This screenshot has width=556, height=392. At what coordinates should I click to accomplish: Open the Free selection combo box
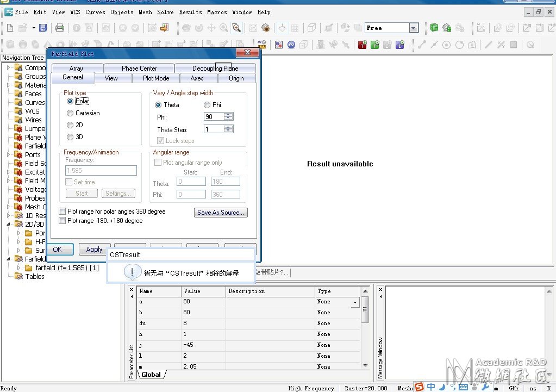(392, 28)
